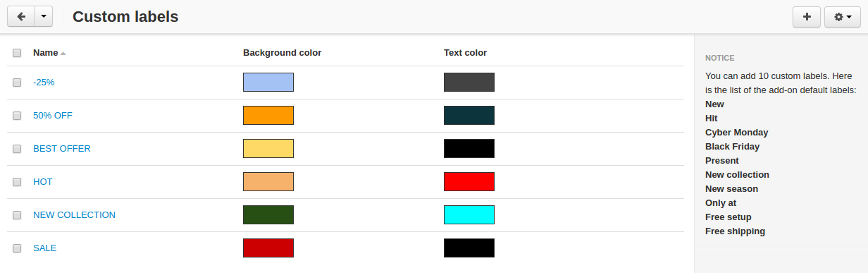Click the dark gray text color swatch for -25%

coord(469,82)
